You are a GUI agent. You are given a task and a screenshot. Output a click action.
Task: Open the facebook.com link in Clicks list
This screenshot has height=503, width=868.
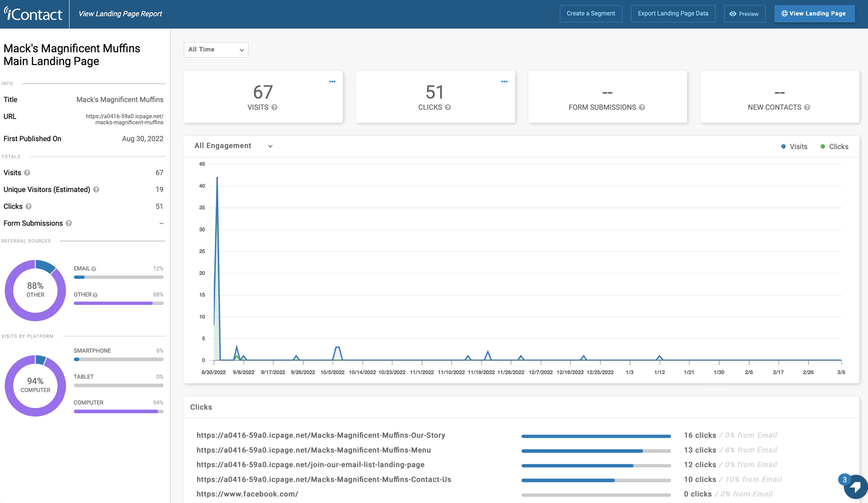[x=247, y=494]
